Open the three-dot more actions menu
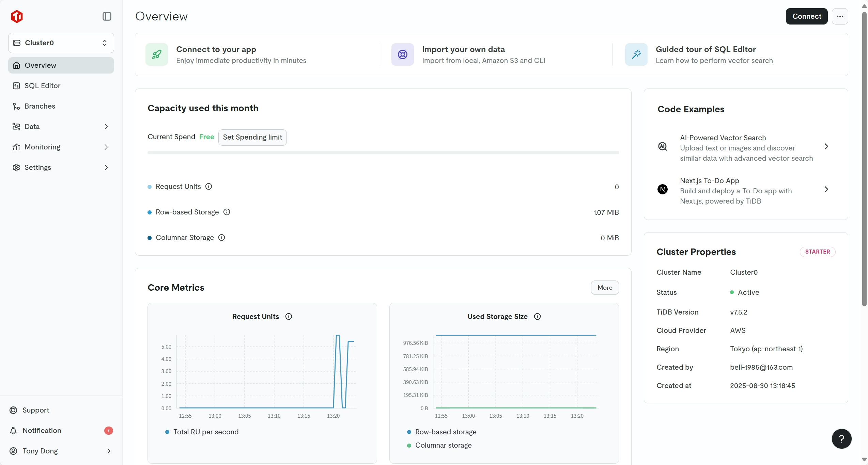 tap(840, 16)
